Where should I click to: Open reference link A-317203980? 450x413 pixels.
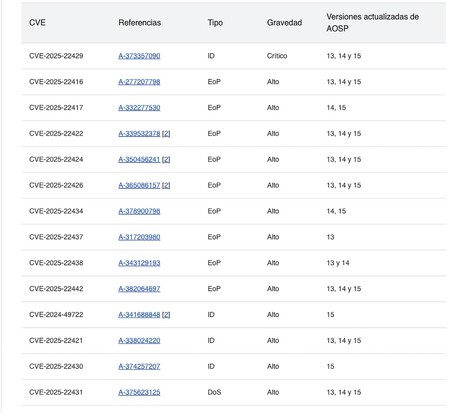pos(139,237)
